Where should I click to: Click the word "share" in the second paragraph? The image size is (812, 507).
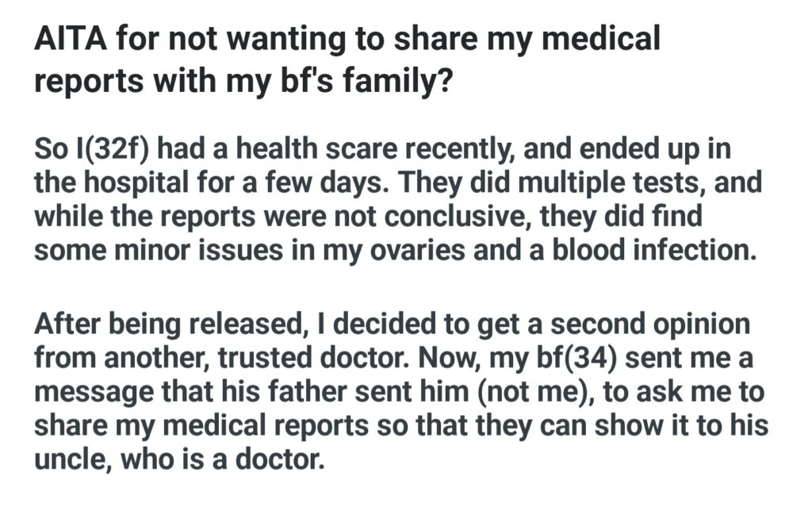72,427
